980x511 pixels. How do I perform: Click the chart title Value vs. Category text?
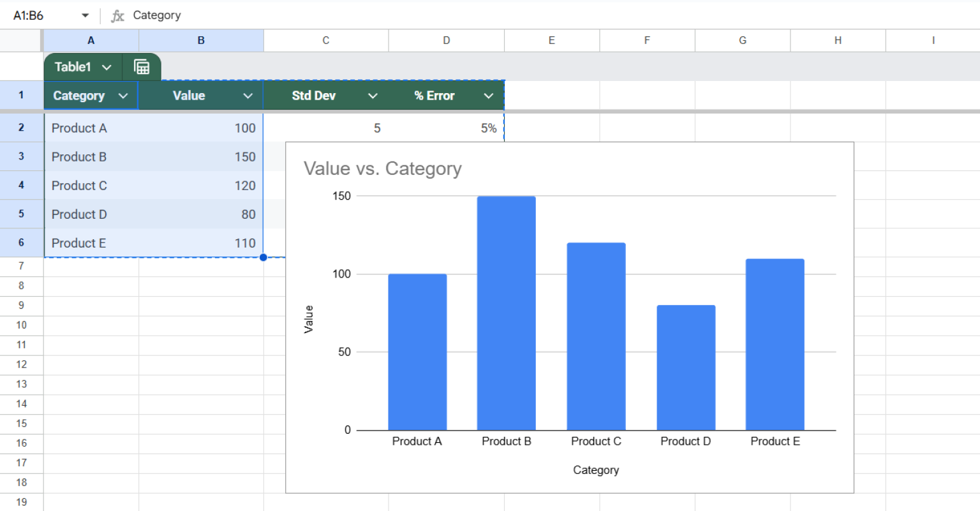pos(383,168)
